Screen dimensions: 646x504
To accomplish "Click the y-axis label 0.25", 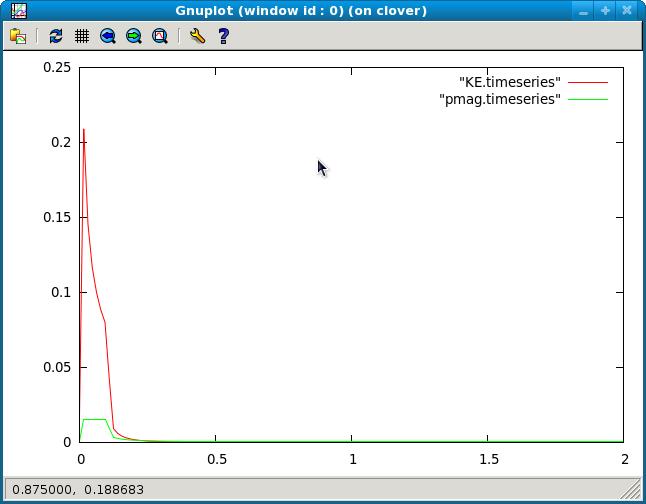I will (x=57, y=67).
